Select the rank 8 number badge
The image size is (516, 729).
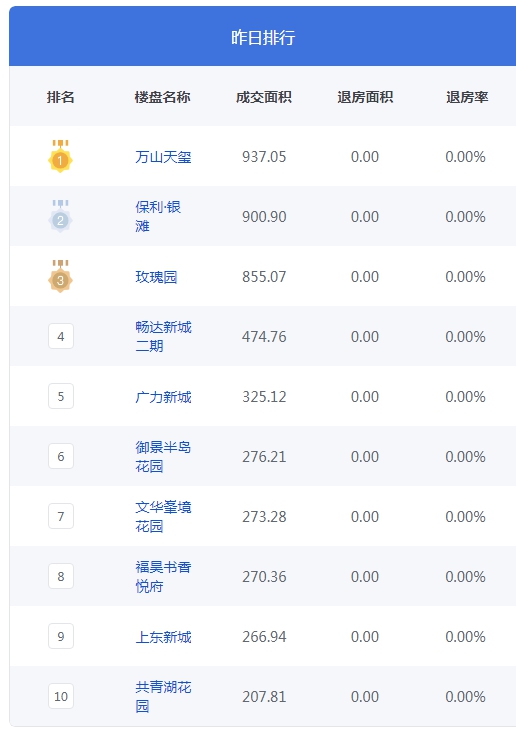[61, 576]
